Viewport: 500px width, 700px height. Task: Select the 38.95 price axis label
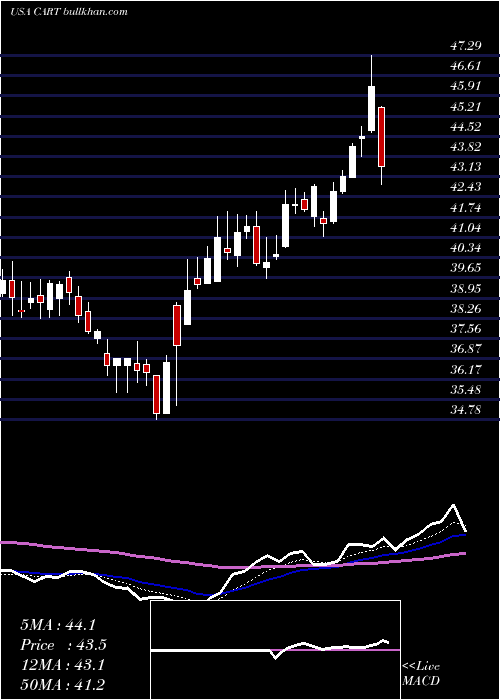(466, 288)
